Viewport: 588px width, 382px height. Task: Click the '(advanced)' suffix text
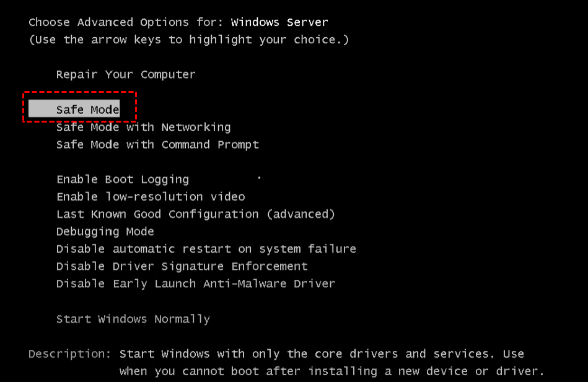click(301, 214)
